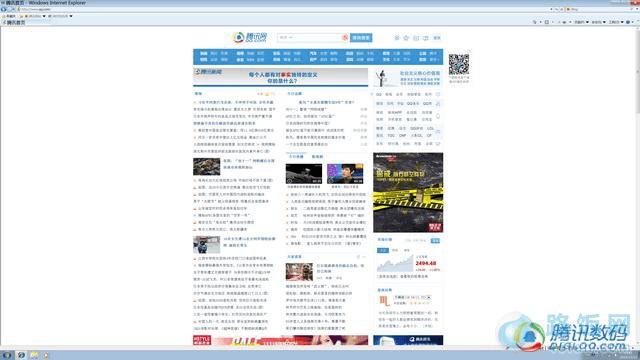Open the red banner ad at page bottom
This screenshot has height=360, width=640.
(280, 340)
